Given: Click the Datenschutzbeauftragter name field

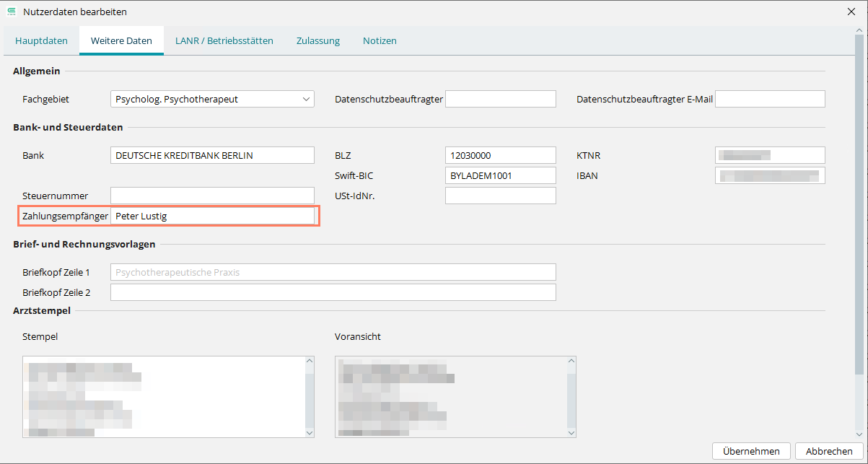Looking at the screenshot, I should coord(501,99).
